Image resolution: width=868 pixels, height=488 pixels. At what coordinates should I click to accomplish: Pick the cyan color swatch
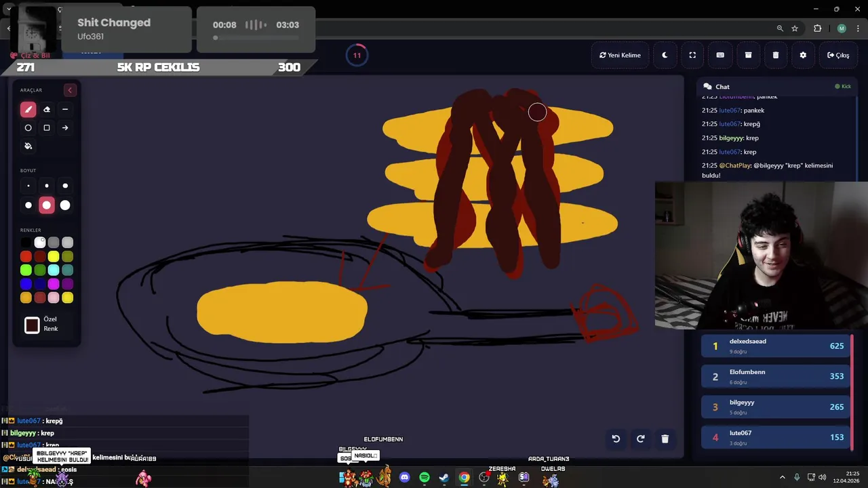click(54, 270)
